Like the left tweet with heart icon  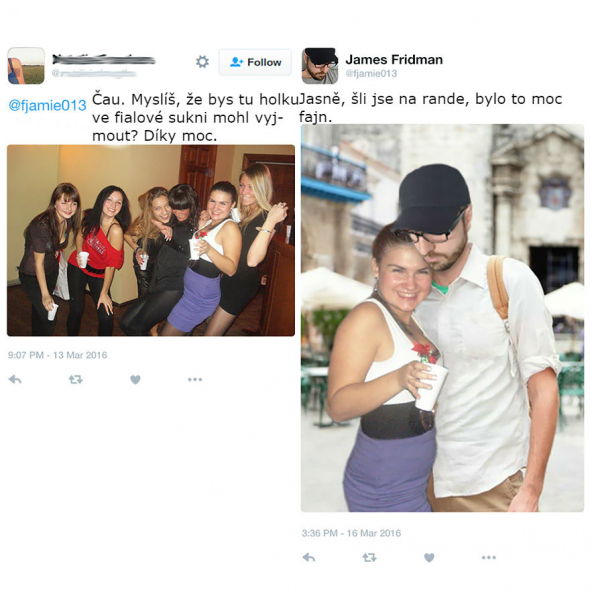(x=135, y=380)
